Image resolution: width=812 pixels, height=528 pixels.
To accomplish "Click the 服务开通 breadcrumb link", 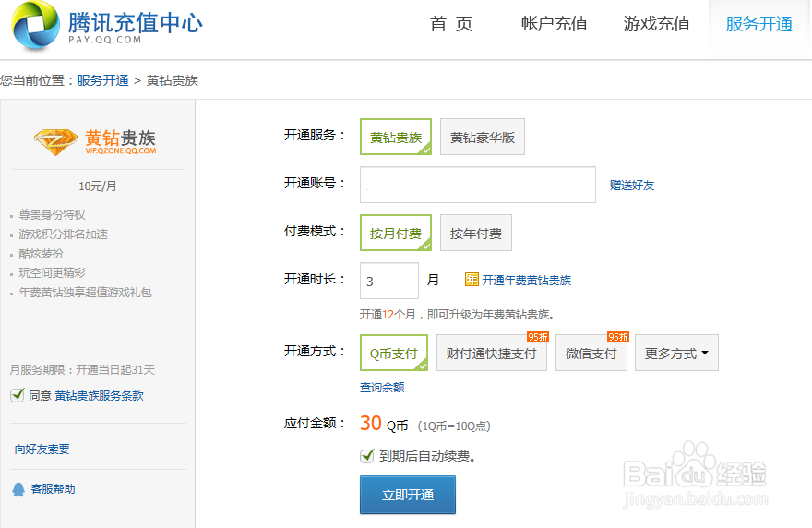I will click(102, 81).
